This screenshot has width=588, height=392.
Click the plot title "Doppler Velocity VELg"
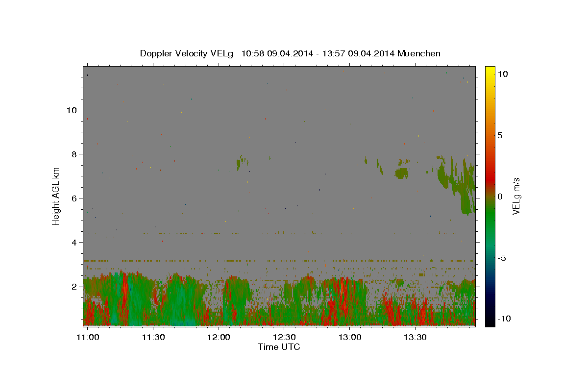coord(188,53)
